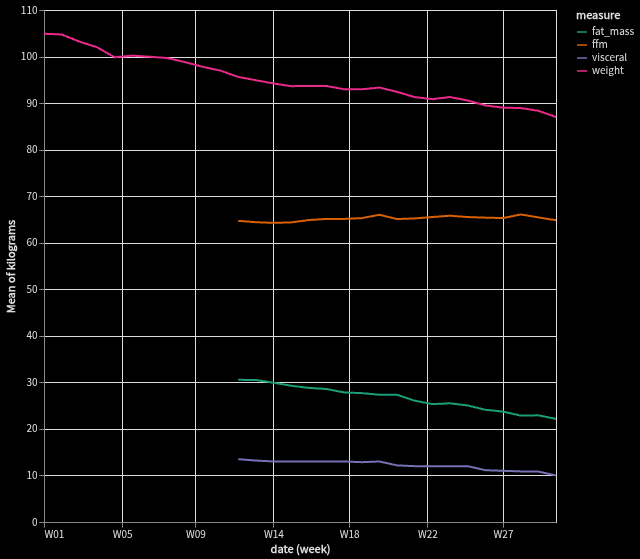This screenshot has width=640, height=559.
Task: Click the ffm orange legend swatch
Action: click(x=582, y=45)
